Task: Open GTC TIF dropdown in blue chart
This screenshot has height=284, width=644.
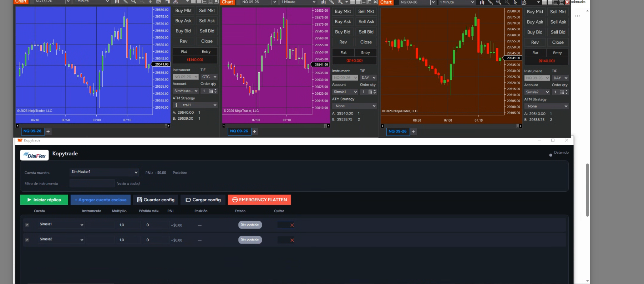Action: (209, 77)
